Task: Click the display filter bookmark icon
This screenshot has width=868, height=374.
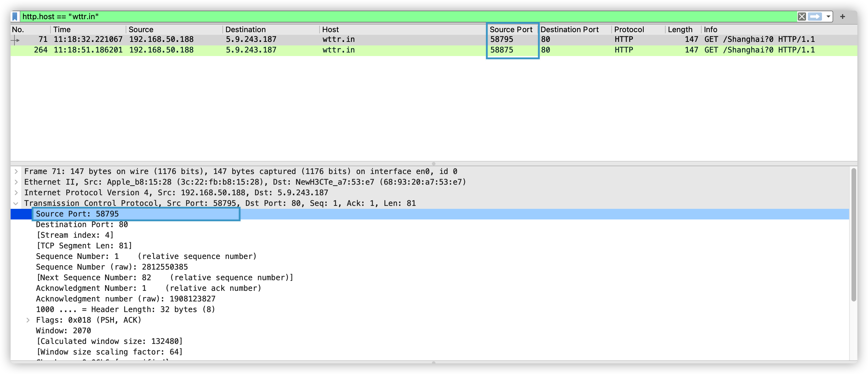Action: 15,16
